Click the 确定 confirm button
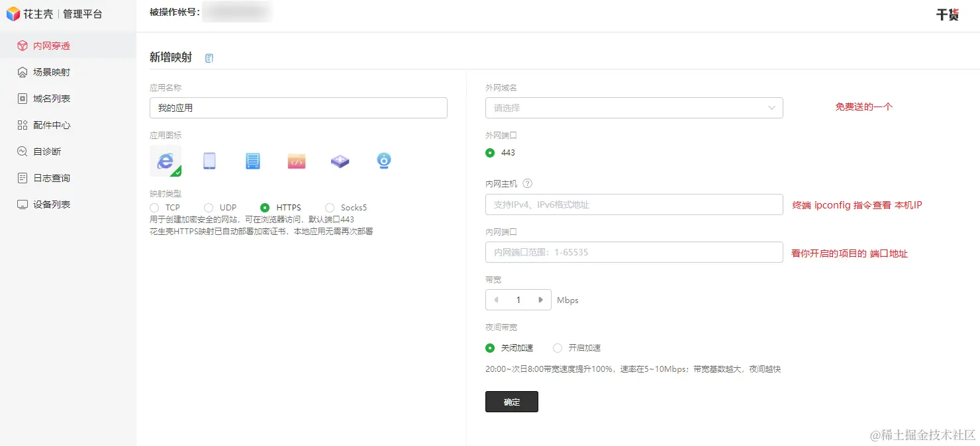Viewport: 980px width, 446px height. (512, 402)
